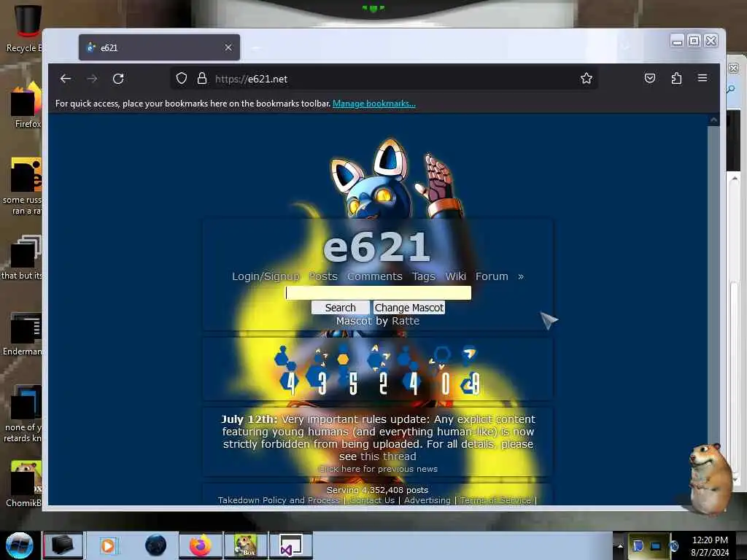This screenshot has height=560, width=747.
Task: Open media player taskbar icon
Action: (x=109, y=545)
